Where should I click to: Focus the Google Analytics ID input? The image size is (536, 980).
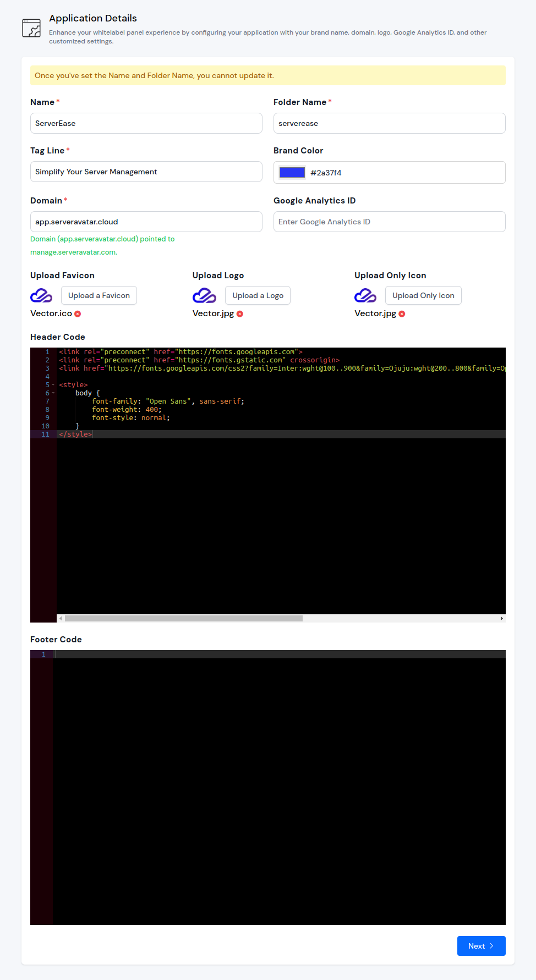click(390, 222)
